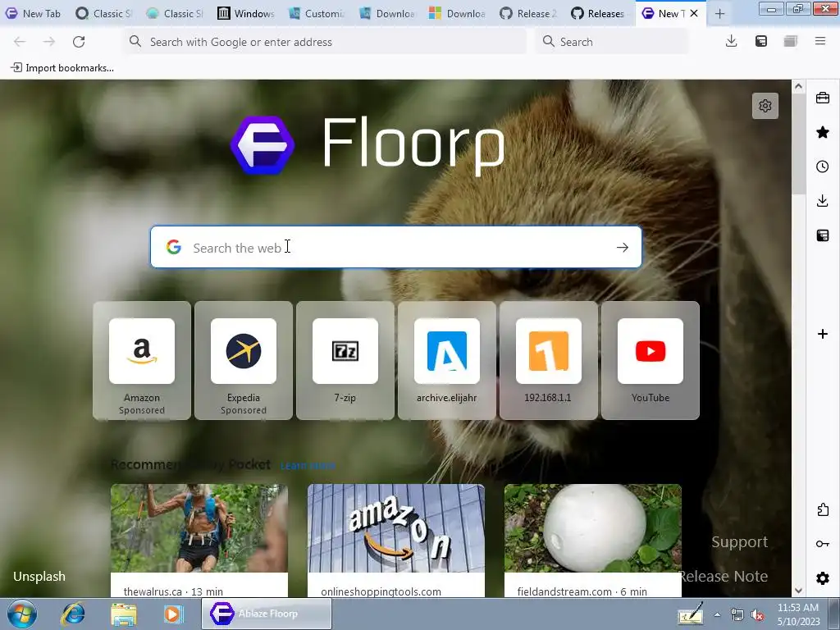Select Ablaze Floorp taskbar button
Screen dimensions: 840x630
click(x=267, y=614)
